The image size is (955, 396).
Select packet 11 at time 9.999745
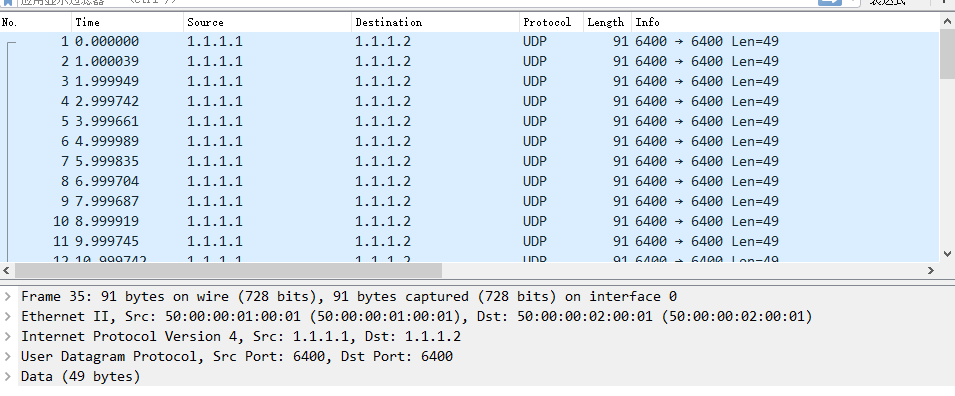[470, 241]
